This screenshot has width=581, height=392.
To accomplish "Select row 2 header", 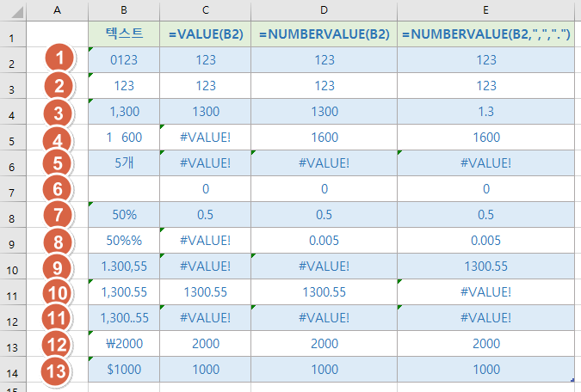I will (x=13, y=60).
